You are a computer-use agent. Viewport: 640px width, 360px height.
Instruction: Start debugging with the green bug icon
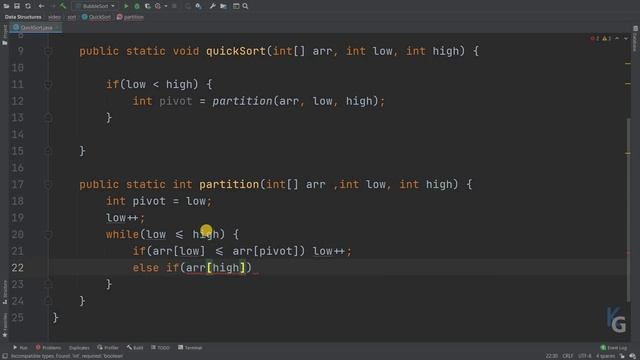tap(137, 6)
